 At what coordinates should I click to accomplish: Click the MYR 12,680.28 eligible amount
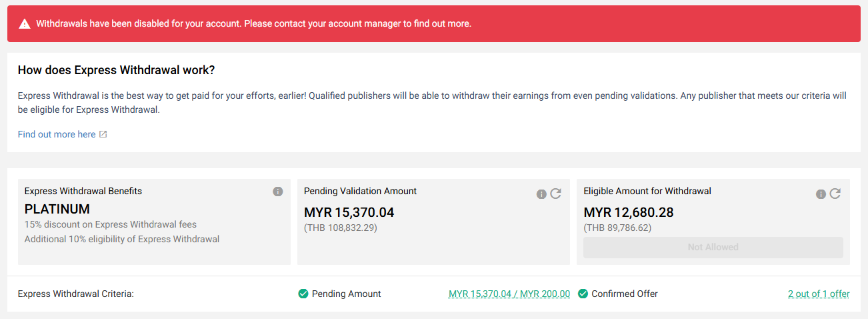pyautogui.click(x=628, y=213)
